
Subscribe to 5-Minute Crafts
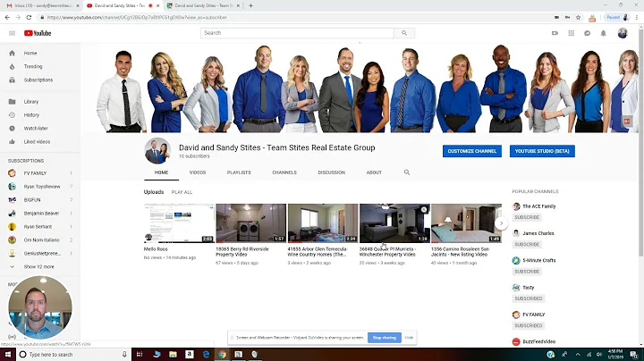click(527, 272)
